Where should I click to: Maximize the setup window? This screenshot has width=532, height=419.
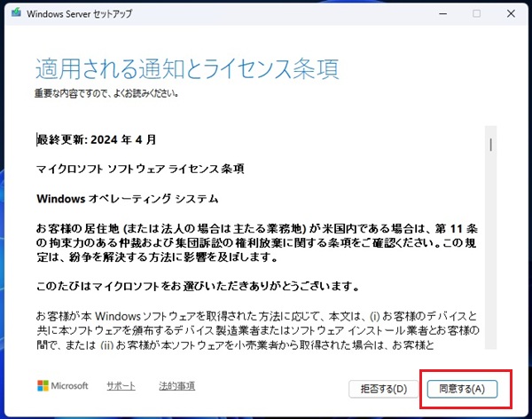point(476,14)
